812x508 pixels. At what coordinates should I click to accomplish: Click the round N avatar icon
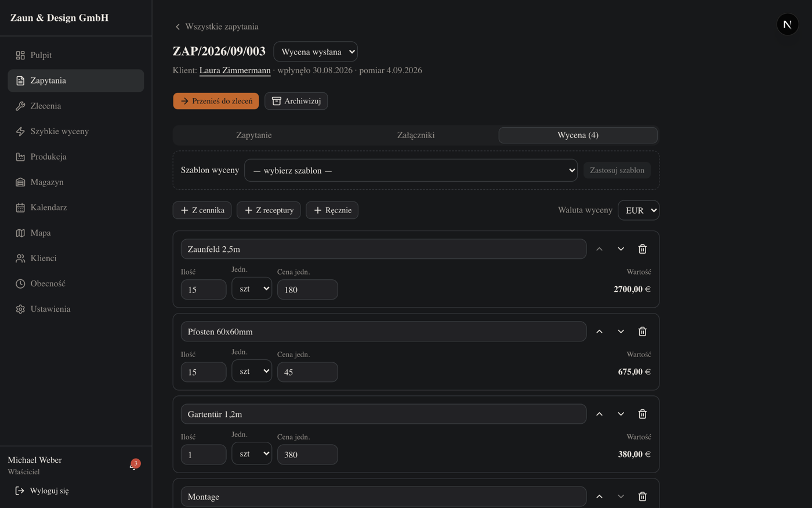788,24
